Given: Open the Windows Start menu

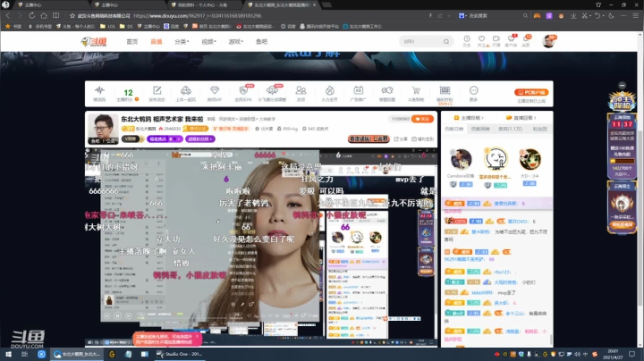Looking at the screenshot, I should tap(8, 354).
